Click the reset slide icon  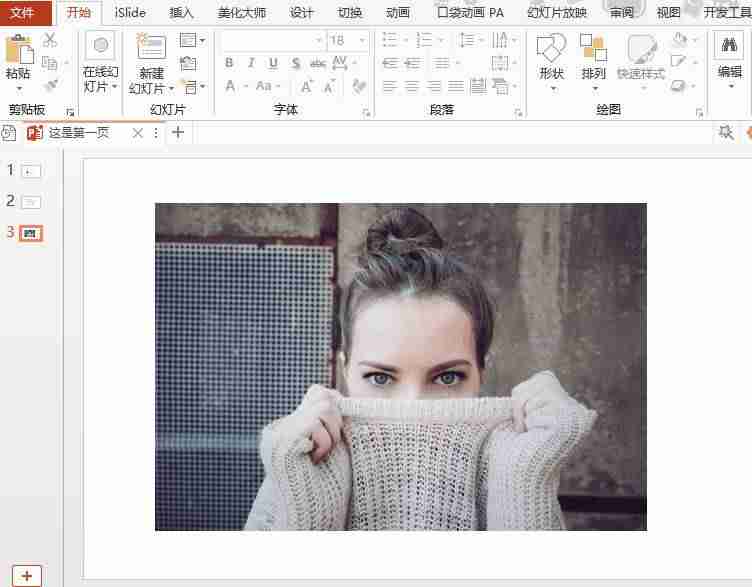click(x=188, y=63)
